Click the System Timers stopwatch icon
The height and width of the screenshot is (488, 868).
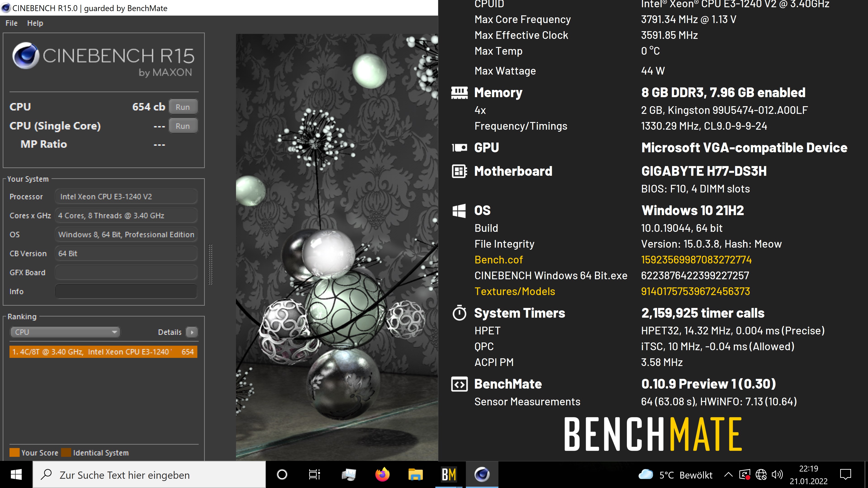coord(459,313)
